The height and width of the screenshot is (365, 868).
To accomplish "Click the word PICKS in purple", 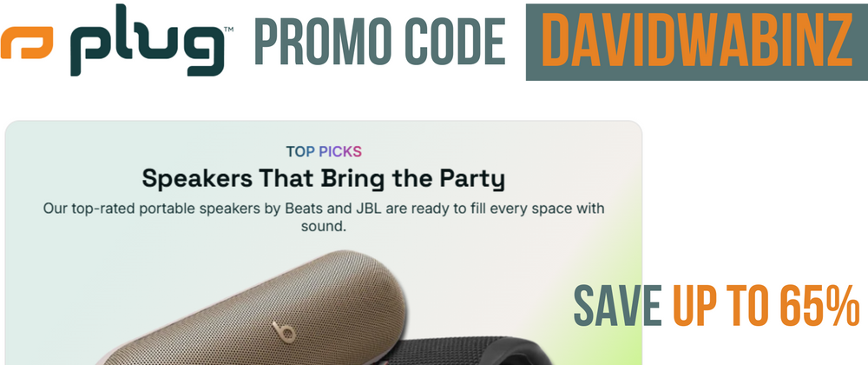I will [x=340, y=151].
